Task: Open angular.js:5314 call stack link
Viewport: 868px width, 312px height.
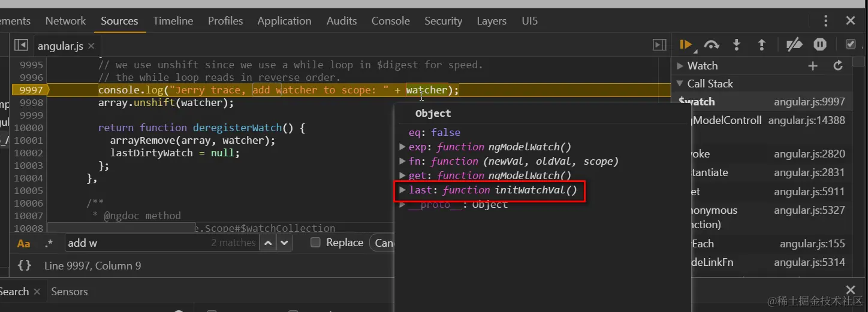Action: (809, 262)
